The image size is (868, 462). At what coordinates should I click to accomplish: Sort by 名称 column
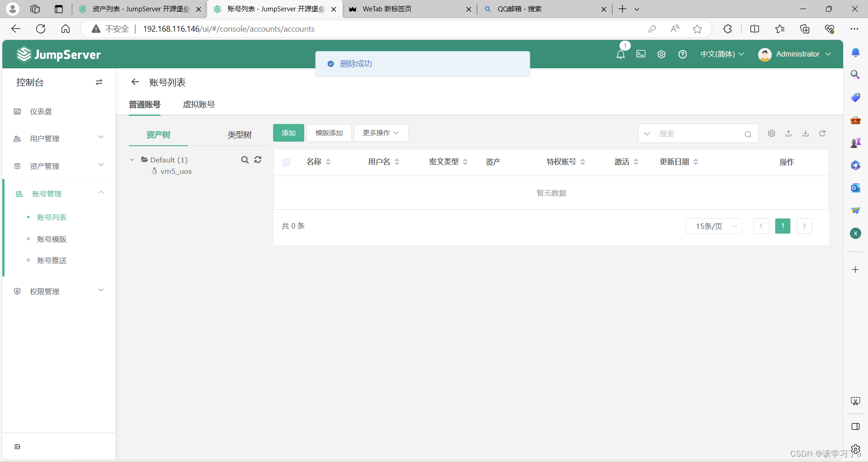(x=328, y=162)
